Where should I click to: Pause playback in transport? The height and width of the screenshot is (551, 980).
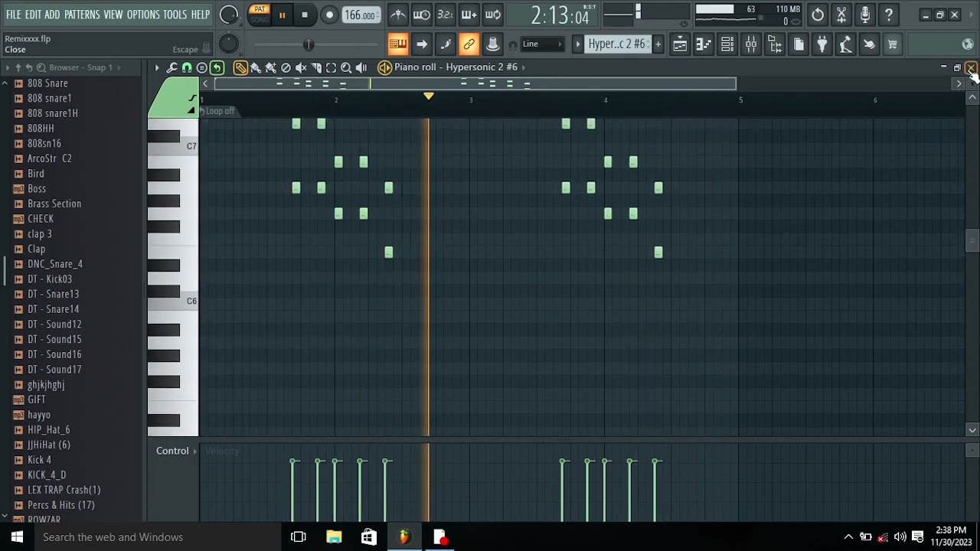coord(282,15)
